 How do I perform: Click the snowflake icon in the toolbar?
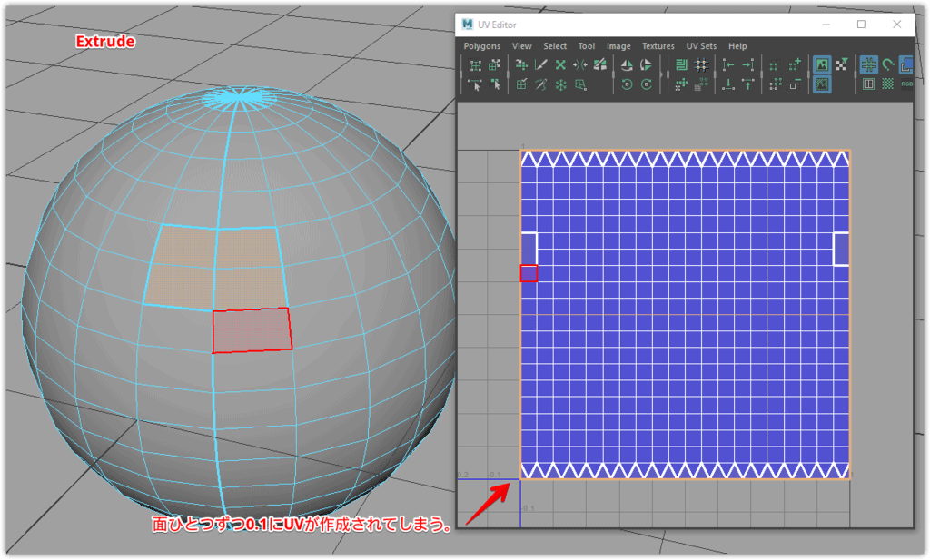(x=561, y=84)
